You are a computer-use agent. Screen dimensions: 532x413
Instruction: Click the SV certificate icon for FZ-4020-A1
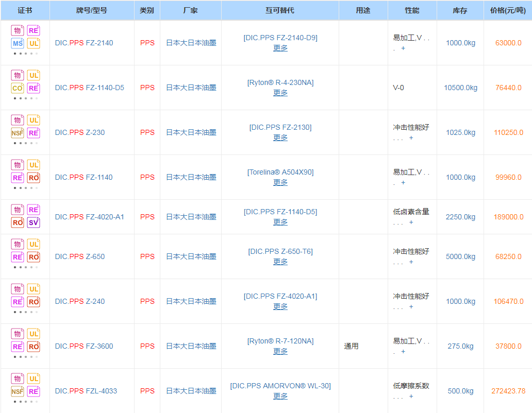pyautogui.click(x=34, y=222)
